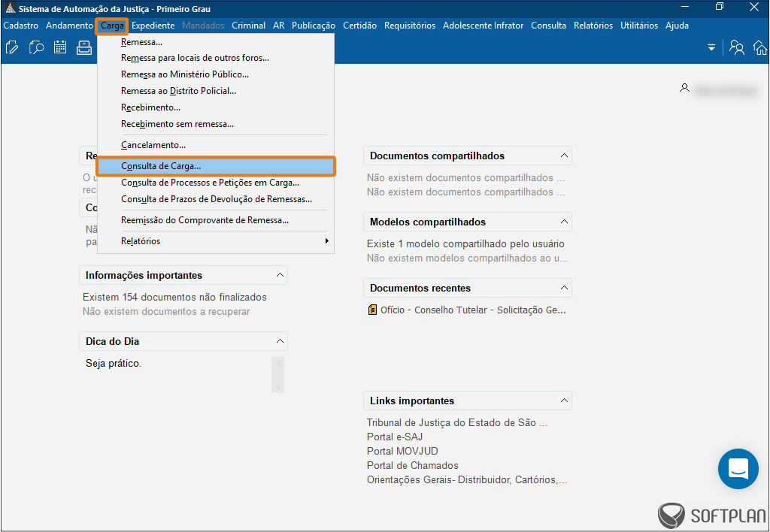Click the Carga menu in menu bar

[112, 26]
